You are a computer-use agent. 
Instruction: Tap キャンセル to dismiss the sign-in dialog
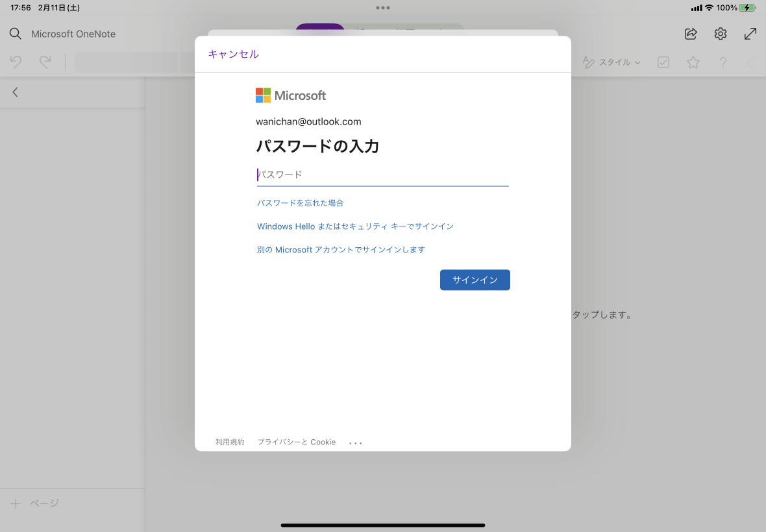(x=234, y=54)
